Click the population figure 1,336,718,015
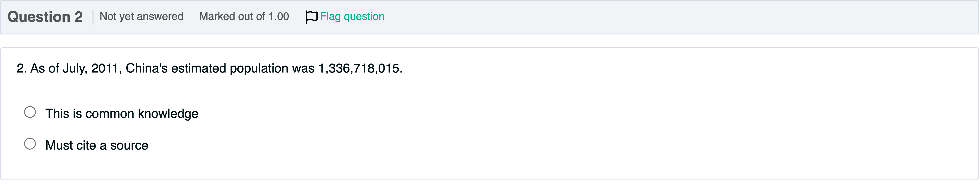Viewport: 980px width, 194px height. [x=360, y=68]
